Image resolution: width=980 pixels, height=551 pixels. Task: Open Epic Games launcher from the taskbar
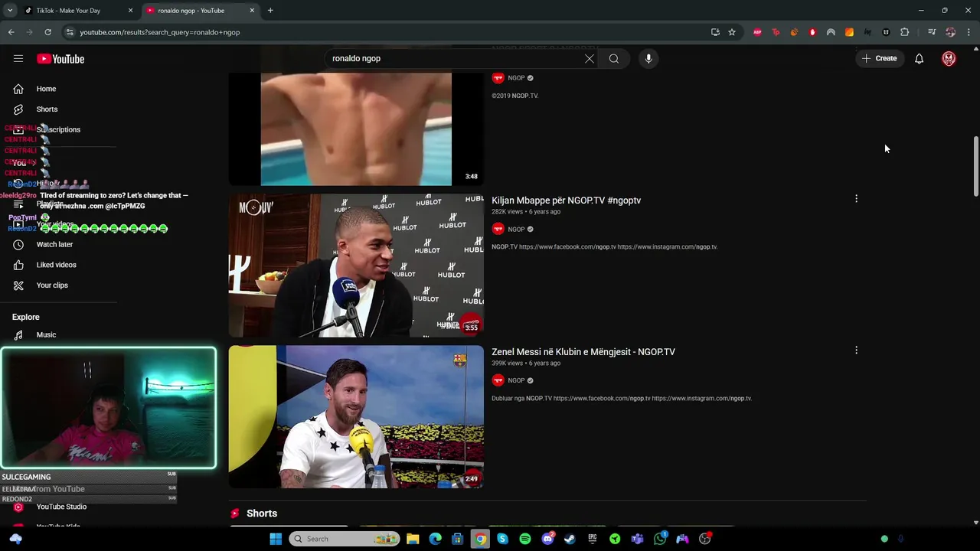(593, 539)
